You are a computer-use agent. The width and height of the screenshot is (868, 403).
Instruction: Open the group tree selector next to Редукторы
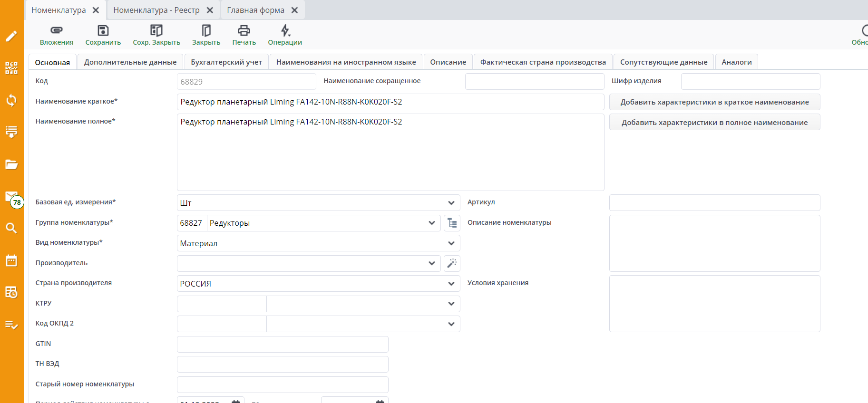[x=452, y=223]
